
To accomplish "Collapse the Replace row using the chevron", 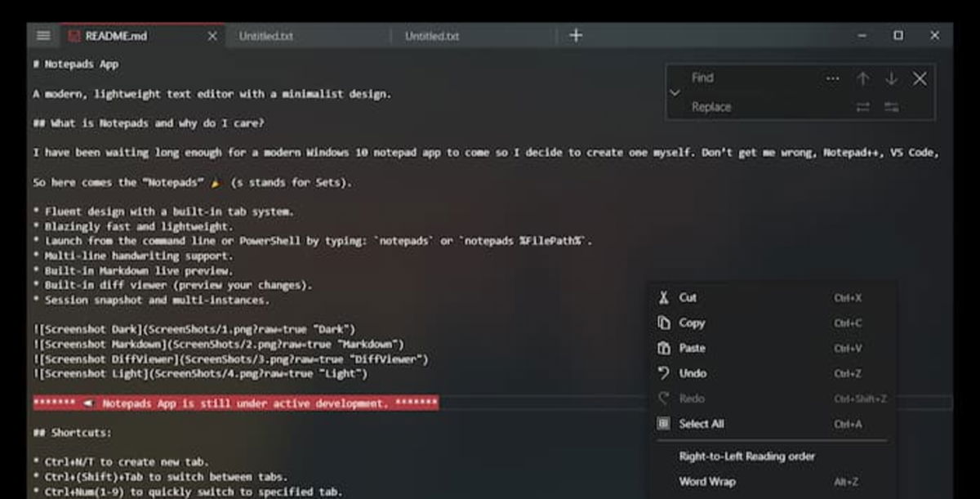I will click(x=674, y=92).
